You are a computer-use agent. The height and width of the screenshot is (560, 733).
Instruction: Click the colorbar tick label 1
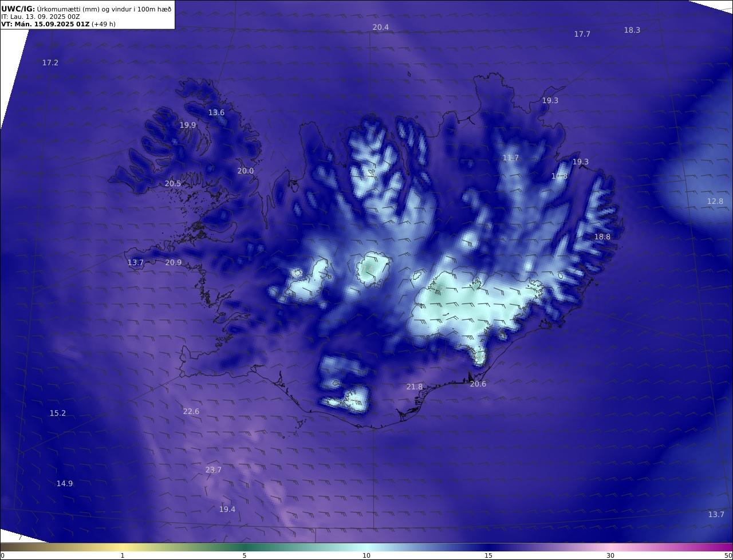123,555
